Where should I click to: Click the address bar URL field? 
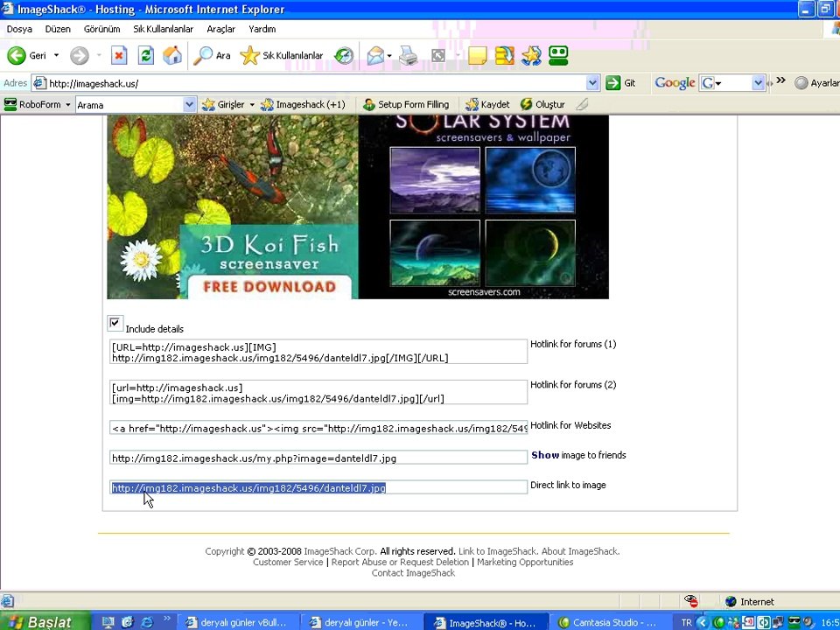(x=316, y=84)
